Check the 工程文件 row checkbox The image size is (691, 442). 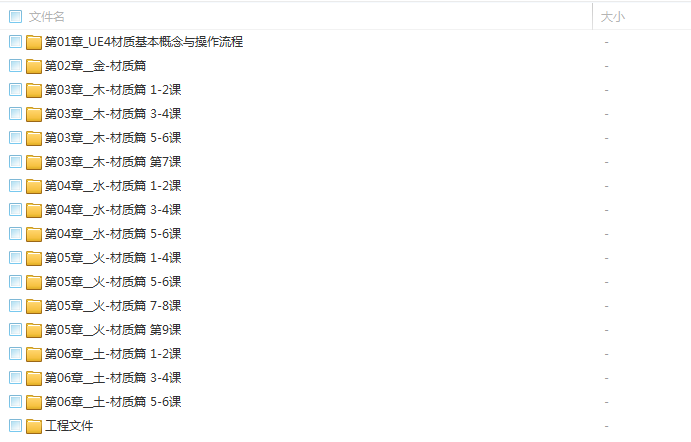(15, 426)
